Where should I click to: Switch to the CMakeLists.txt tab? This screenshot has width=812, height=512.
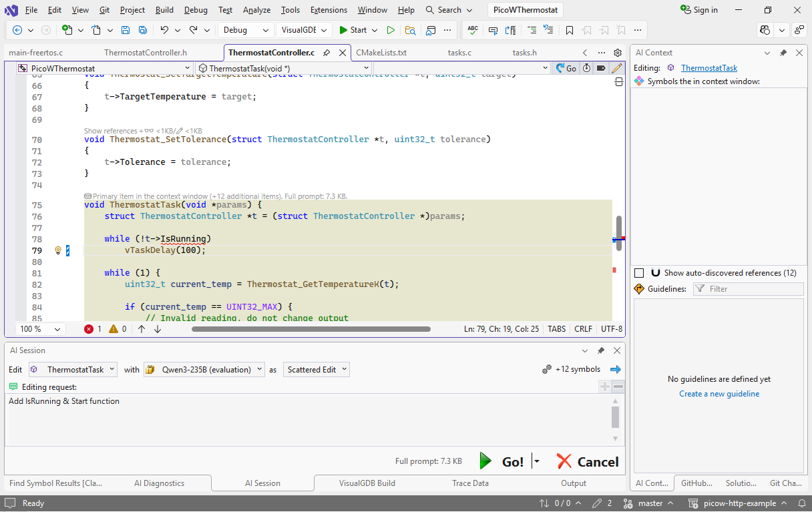381,53
